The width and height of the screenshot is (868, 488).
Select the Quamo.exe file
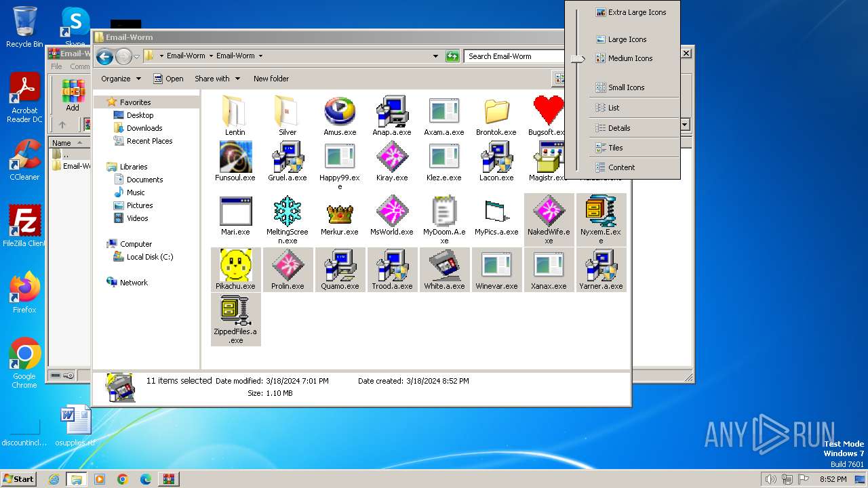pos(340,270)
